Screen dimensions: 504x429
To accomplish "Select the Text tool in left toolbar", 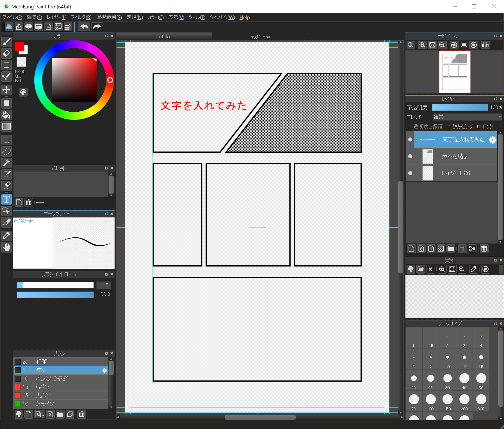I will click(x=6, y=199).
